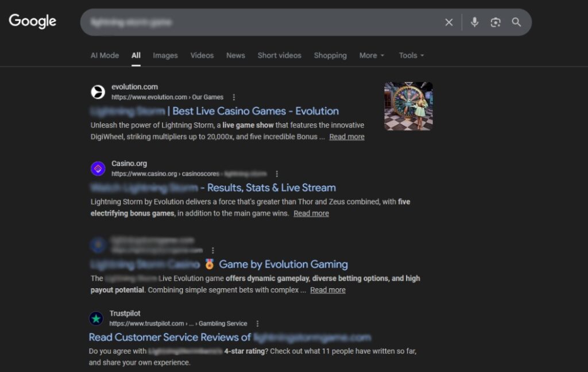Image resolution: width=588 pixels, height=372 pixels.
Task: Open search by image camera icon
Action: (x=496, y=22)
